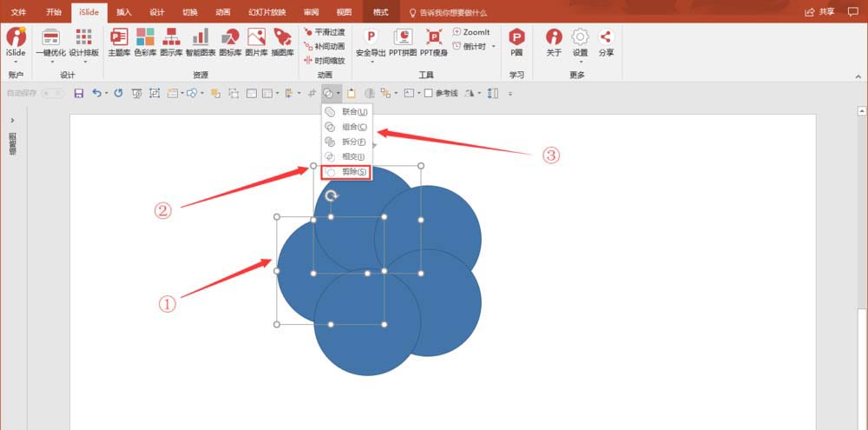Click 倒计时 countdown timer

tap(470, 46)
